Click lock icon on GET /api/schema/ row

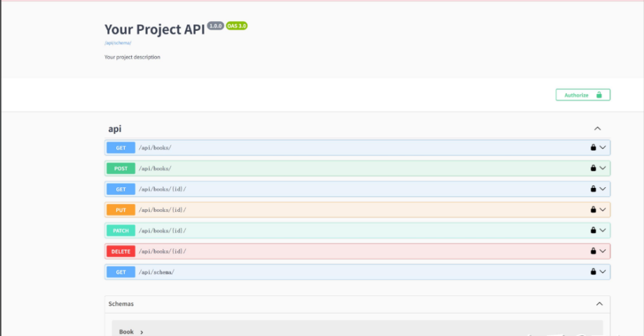593,271
